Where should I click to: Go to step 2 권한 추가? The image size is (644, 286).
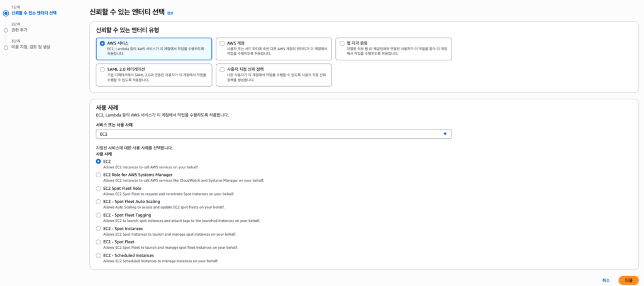click(x=19, y=30)
